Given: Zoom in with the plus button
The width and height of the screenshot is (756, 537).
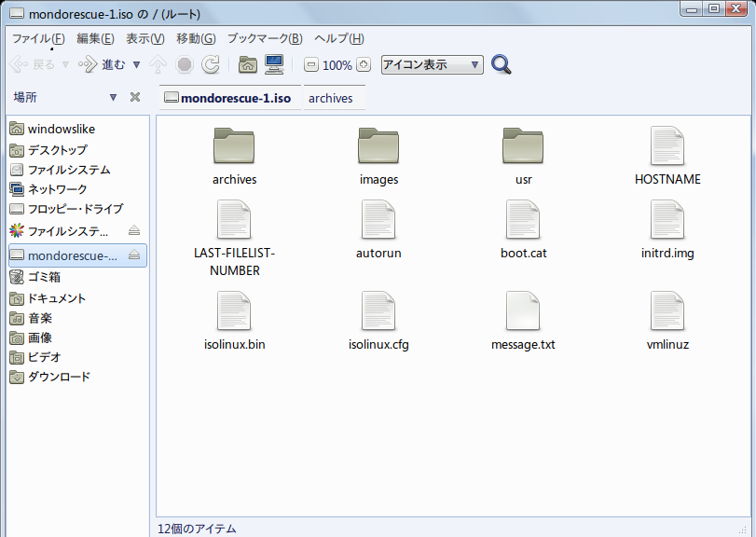Looking at the screenshot, I should click(364, 64).
